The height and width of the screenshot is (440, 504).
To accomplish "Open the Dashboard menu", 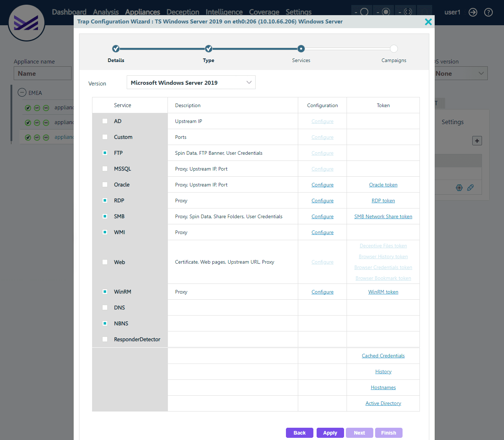I will tap(69, 12).
